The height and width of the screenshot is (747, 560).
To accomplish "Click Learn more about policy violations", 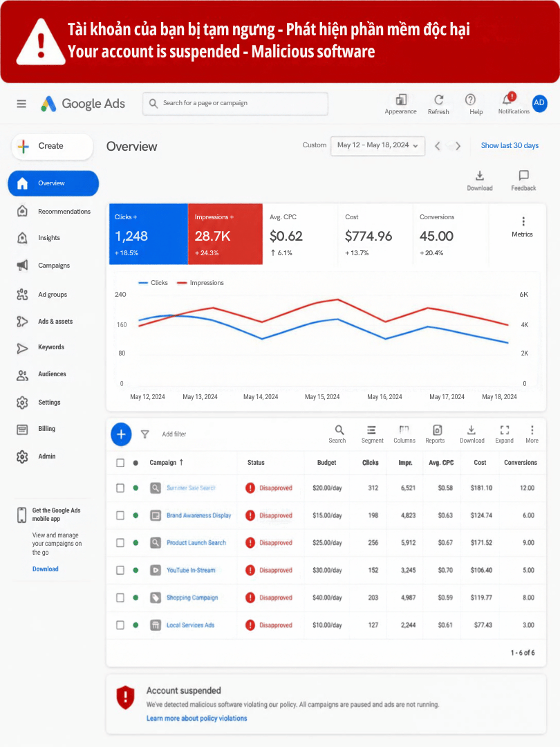I will [x=196, y=718].
